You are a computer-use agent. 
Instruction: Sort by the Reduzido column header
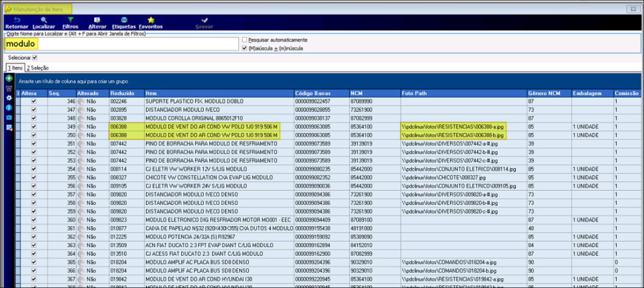[126, 93]
